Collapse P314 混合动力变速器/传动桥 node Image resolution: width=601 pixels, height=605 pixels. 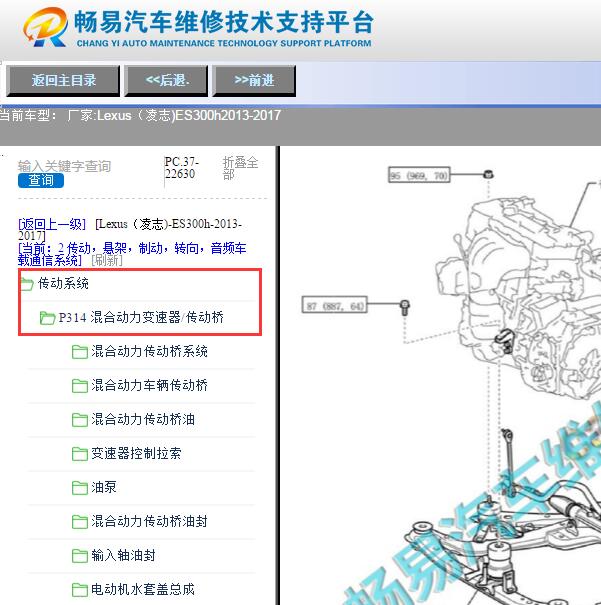(141, 318)
